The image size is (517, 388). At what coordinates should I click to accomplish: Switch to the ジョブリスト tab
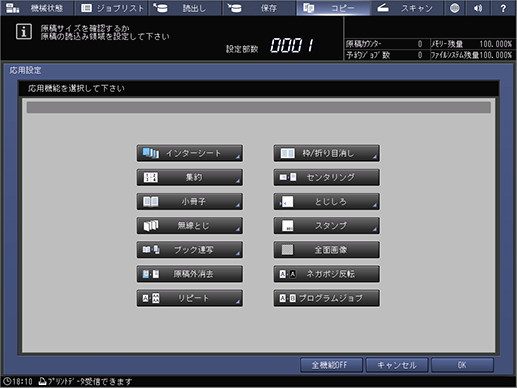click(112, 8)
